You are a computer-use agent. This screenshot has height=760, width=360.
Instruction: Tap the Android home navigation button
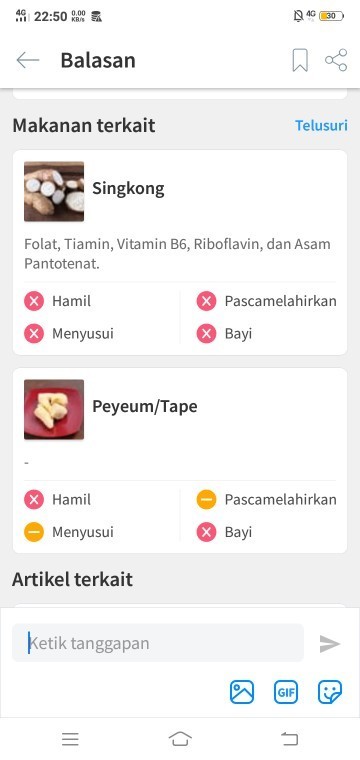pos(180,739)
